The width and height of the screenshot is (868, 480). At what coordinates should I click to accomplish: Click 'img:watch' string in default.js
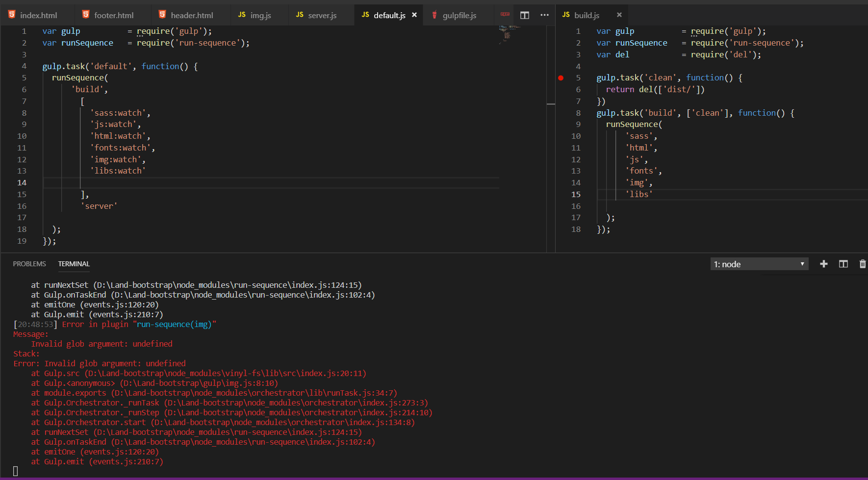tap(116, 160)
